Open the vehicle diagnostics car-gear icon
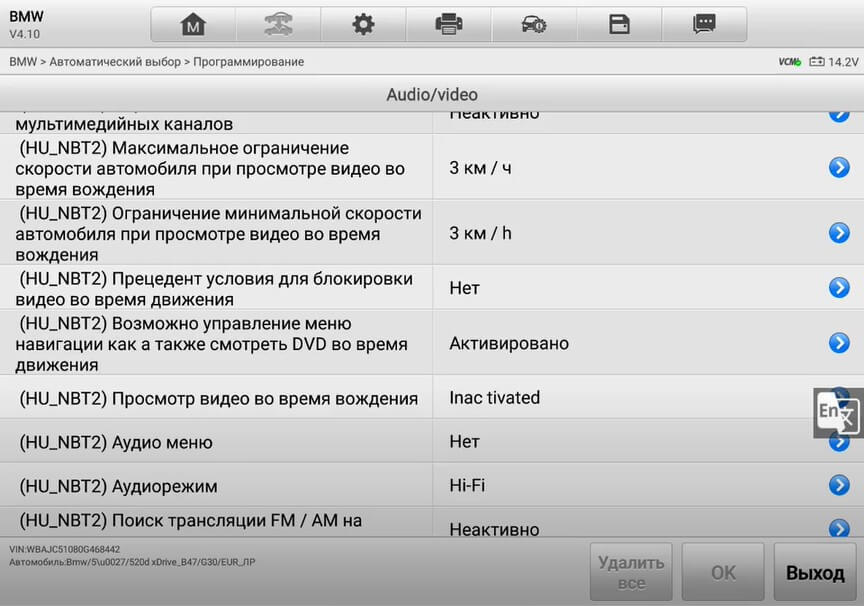This screenshot has height=606, width=864. pos(534,25)
